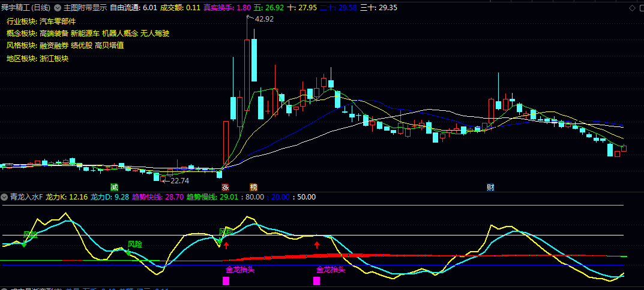
Task: Click the 新能源车 concept tag
Action: pyautogui.click(x=85, y=33)
